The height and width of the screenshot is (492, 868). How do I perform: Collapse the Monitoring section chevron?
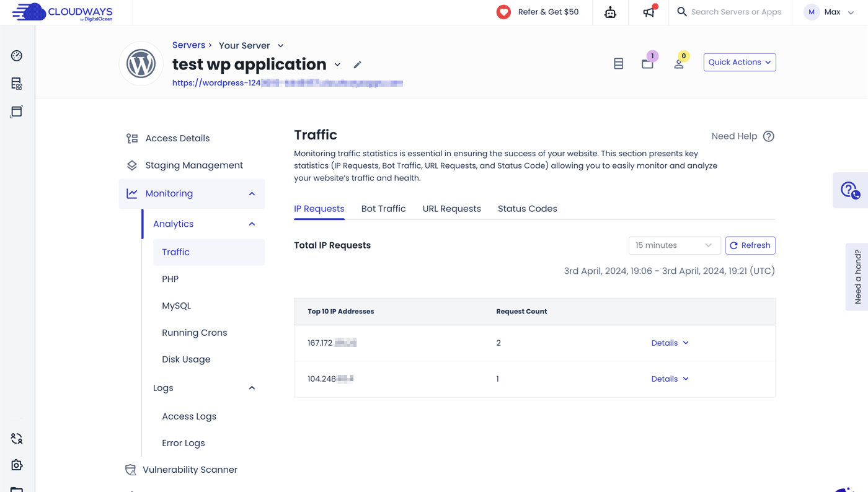pos(252,194)
